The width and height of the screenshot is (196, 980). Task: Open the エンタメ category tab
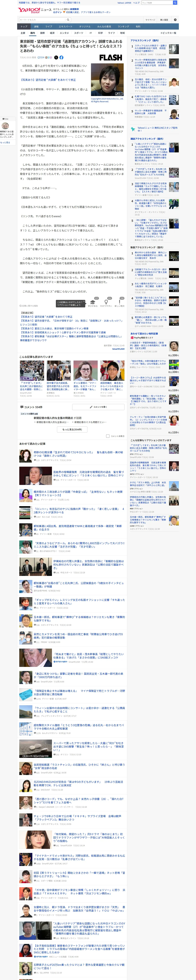(64, 33)
